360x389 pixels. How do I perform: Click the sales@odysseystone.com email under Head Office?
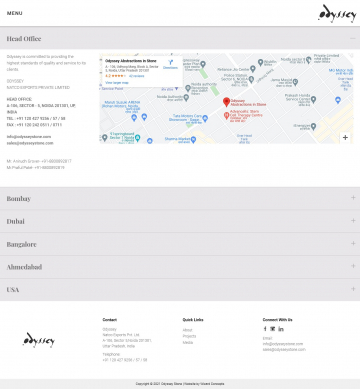(x=30, y=143)
